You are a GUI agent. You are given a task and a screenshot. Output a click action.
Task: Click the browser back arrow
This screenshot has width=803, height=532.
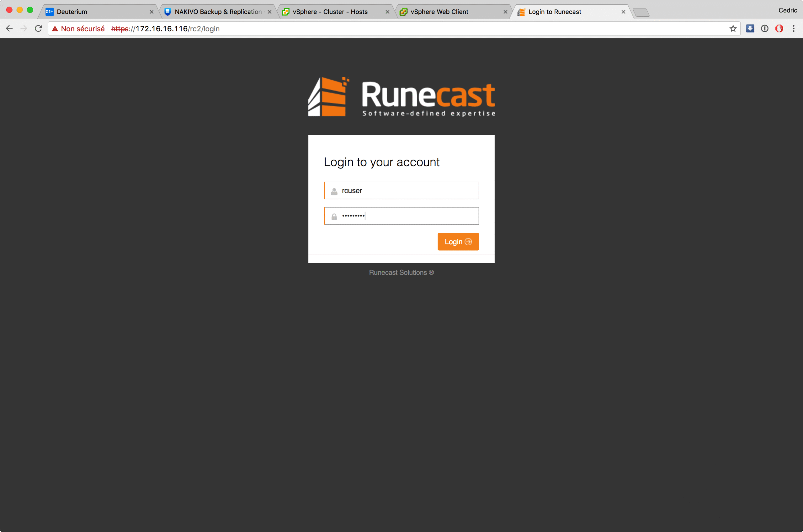pyautogui.click(x=9, y=29)
